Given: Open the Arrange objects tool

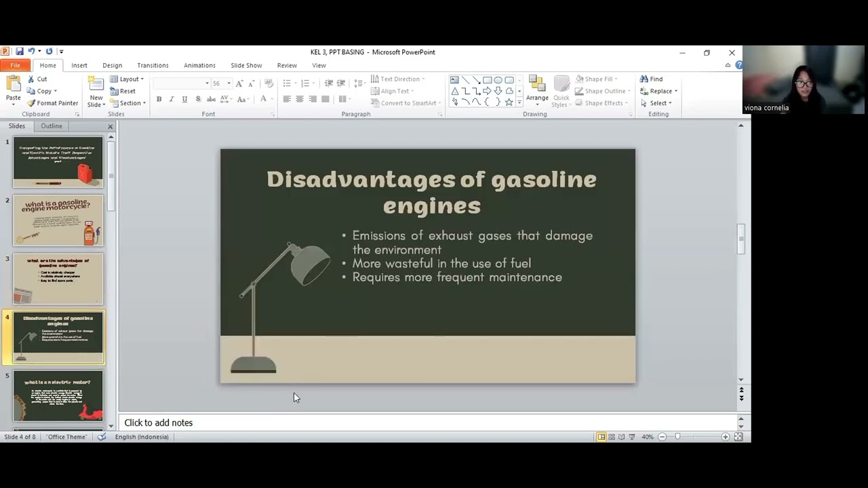Looking at the screenshot, I should pyautogui.click(x=537, y=91).
